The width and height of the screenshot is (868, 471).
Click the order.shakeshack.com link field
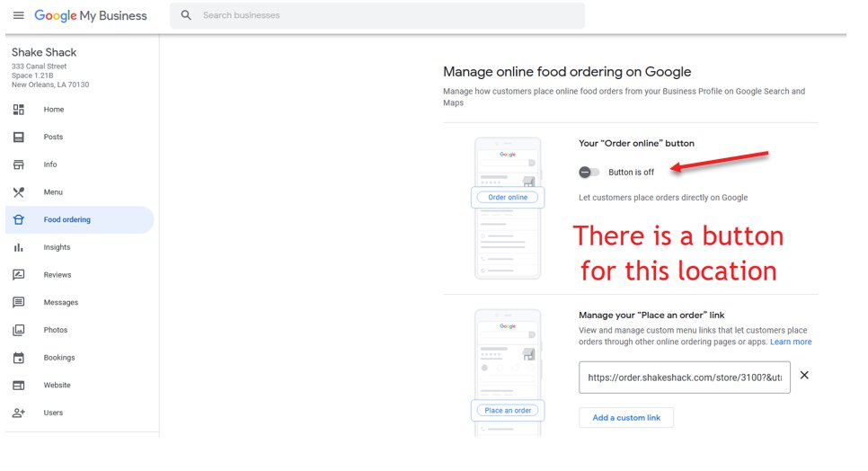pyautogui.click(x=684, y=378)
